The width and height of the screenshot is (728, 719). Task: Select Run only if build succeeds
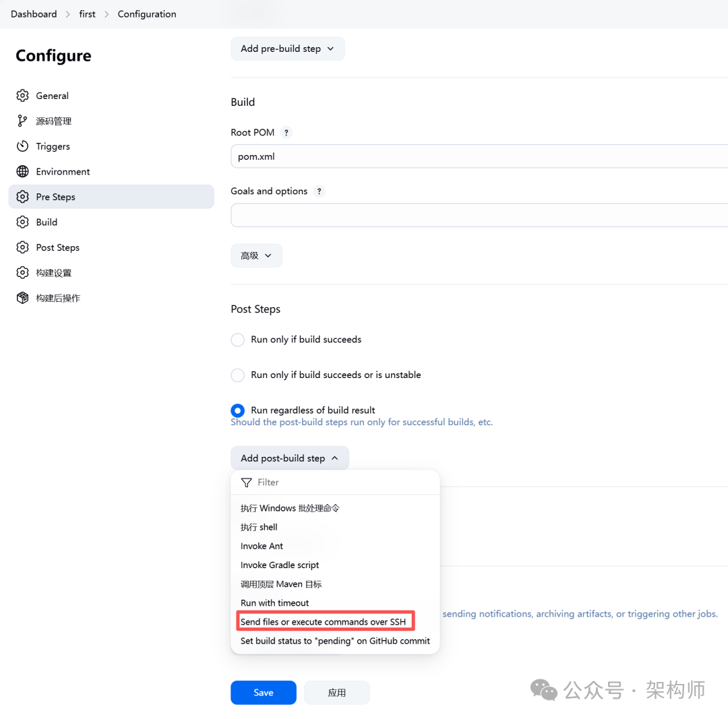click(238, 340)
